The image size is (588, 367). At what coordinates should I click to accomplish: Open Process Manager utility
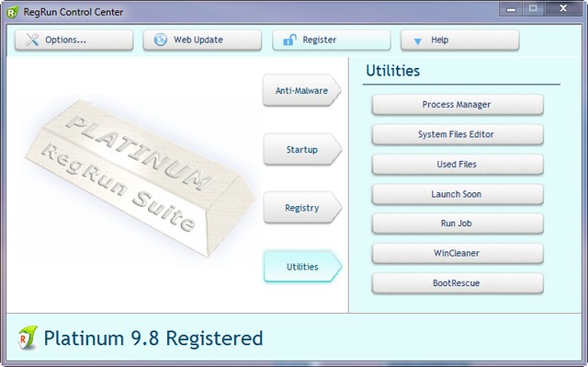(458, 104)
